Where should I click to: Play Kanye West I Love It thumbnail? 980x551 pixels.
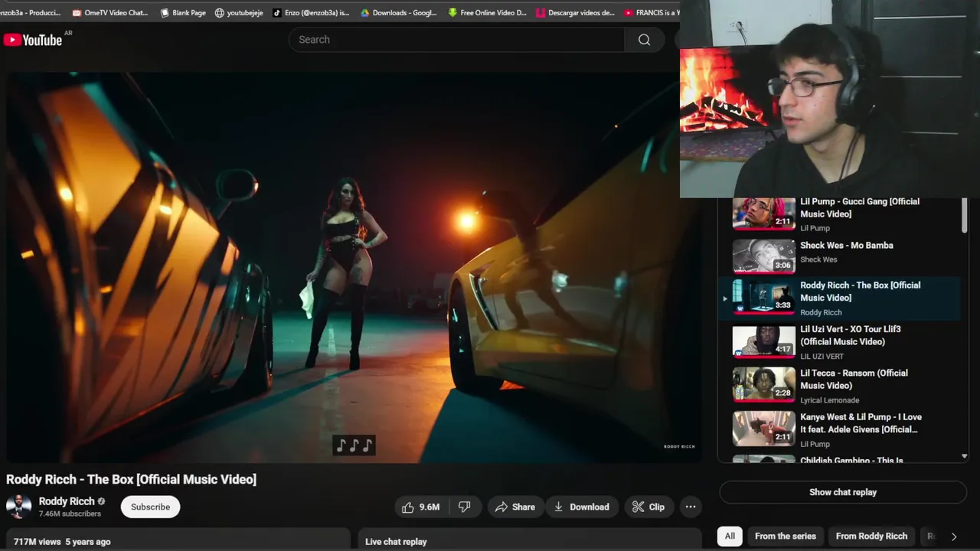(764, 429)
